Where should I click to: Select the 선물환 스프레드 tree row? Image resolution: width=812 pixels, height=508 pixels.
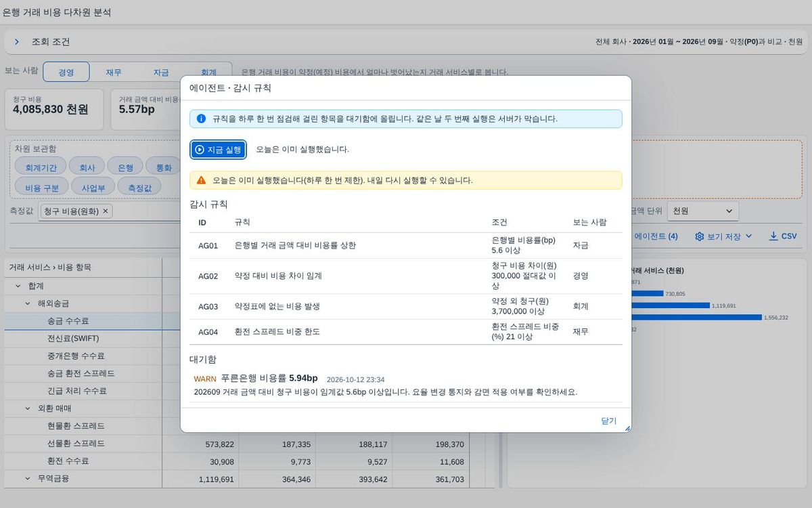point(83,444)
